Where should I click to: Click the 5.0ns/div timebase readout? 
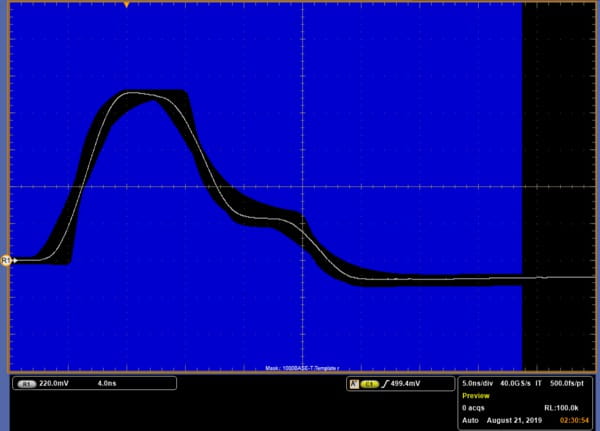click(478, 383)
